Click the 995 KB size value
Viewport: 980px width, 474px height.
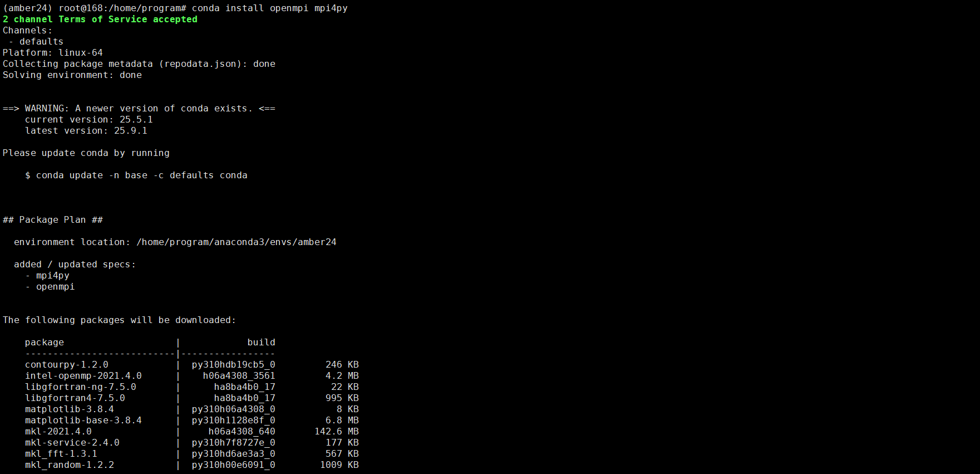[342, 398]
